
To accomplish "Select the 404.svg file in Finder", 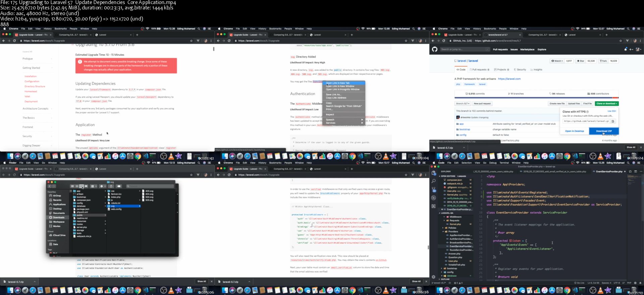I will coord(149,194).
